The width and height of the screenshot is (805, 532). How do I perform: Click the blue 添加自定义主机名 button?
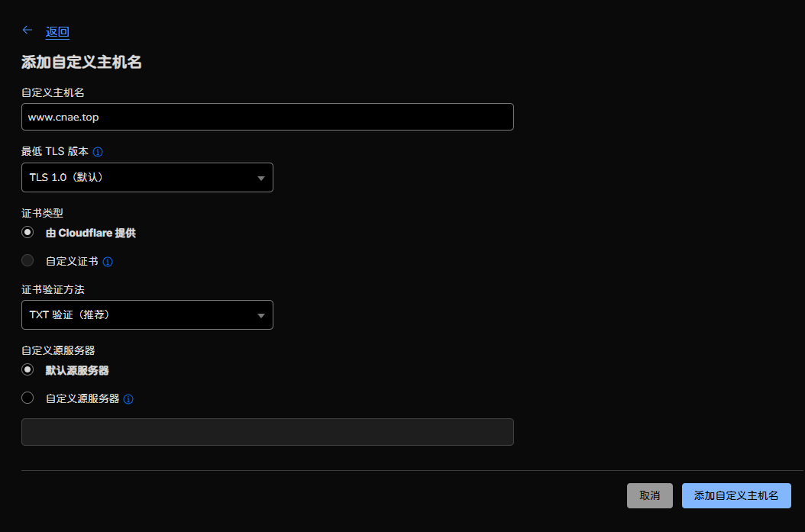(735, 495)
